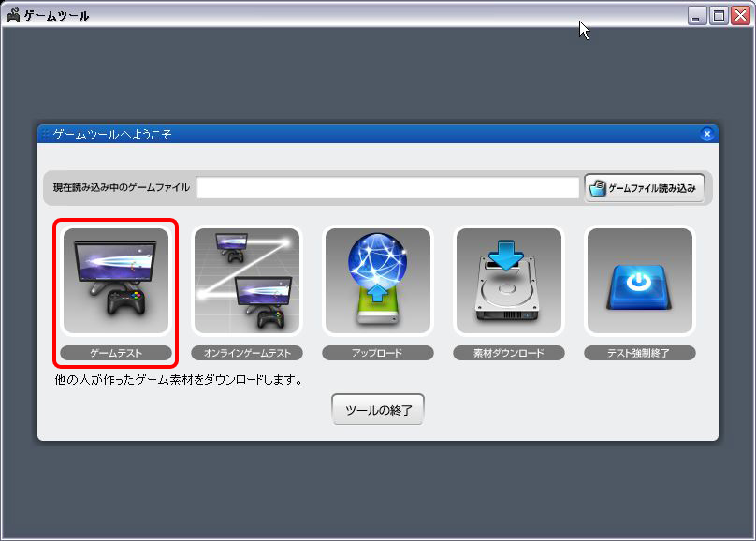Image resolution: width=756 pixels, height=541 pixels.
Task: Close the main ゲームツール window
Action: click(x=740, y=15)
